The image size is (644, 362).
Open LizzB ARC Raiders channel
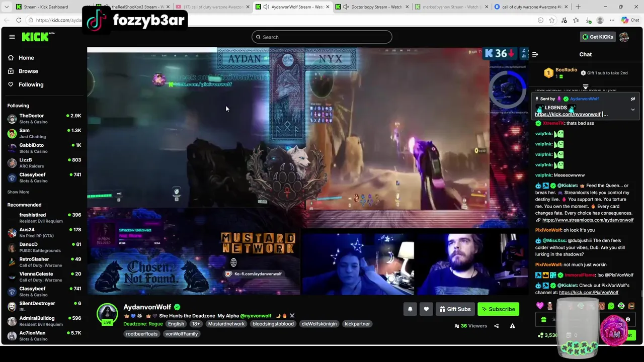(44, 162)
